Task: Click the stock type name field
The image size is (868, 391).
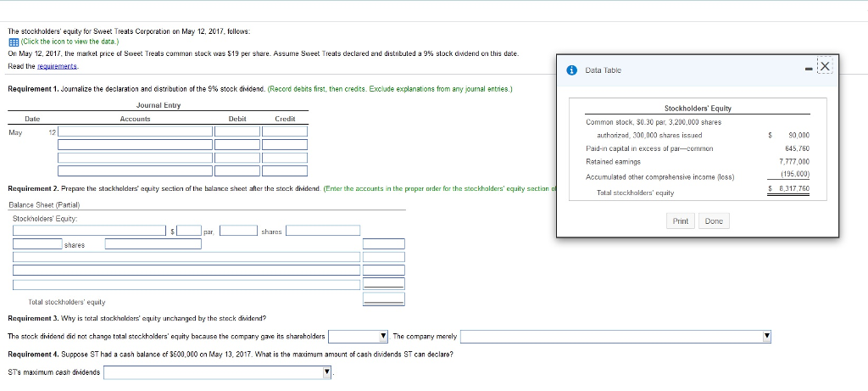Action: 89,231
